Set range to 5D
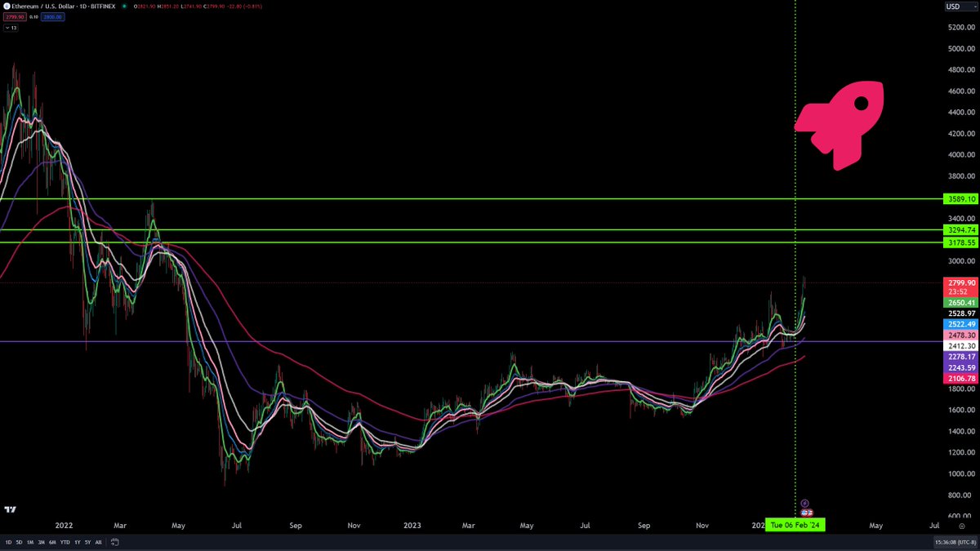This screenshot has width=980, height=551. (x=19, y=542)
